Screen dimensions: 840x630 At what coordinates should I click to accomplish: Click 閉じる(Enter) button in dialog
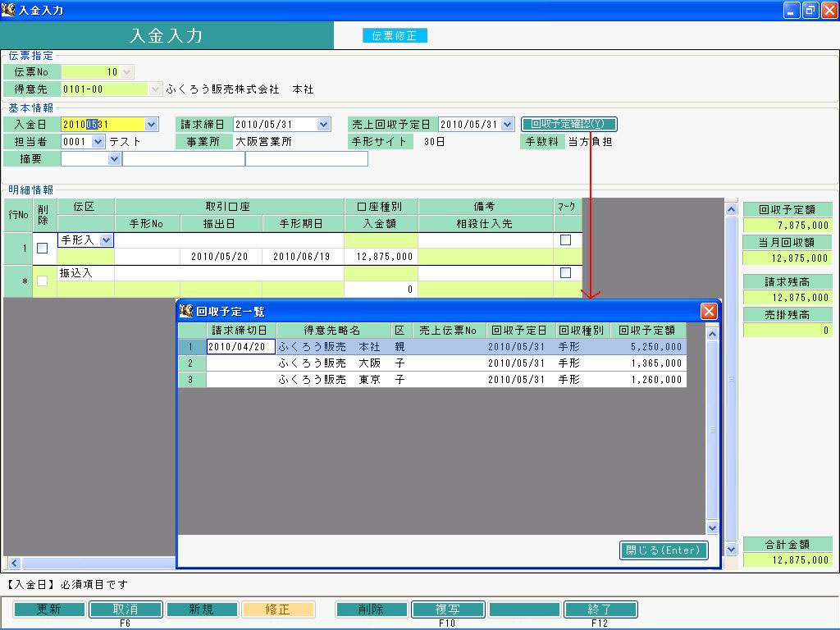click(x=664, y=550)
